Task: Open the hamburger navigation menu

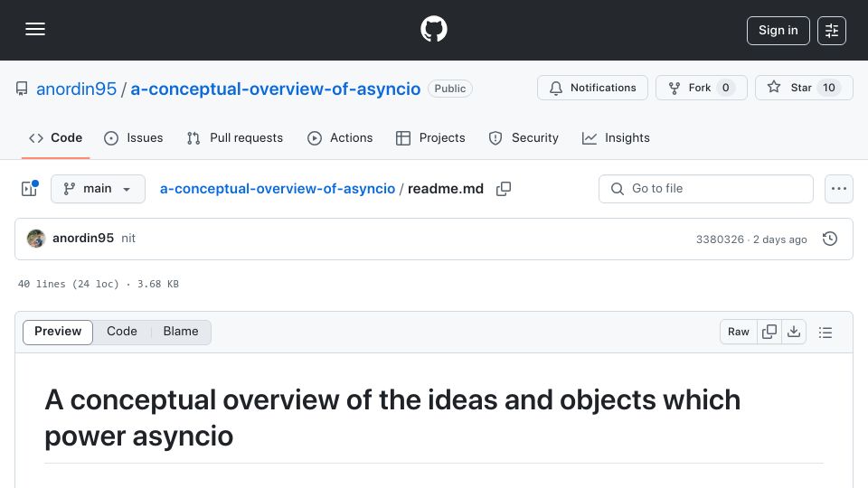Action: (35, 29)
